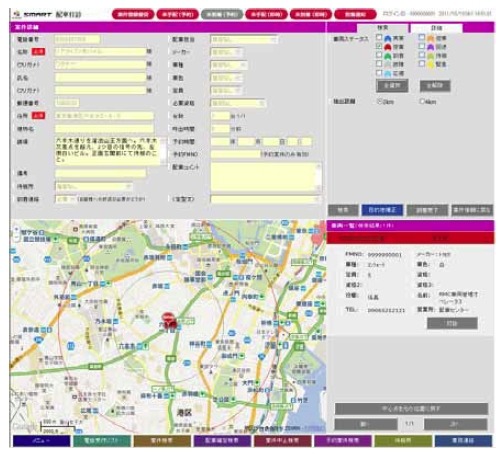
Task: Click the yellow car status icon
Action: tap(431, 64)
